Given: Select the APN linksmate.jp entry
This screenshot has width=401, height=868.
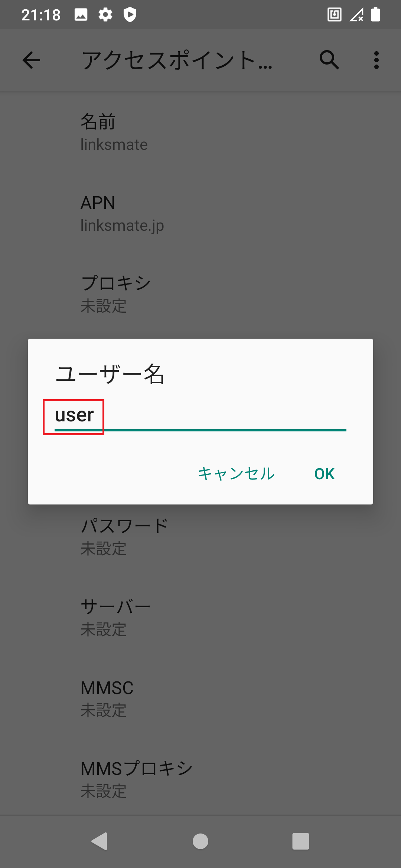Looking at the screenshot, I should (x=200, y=213).
